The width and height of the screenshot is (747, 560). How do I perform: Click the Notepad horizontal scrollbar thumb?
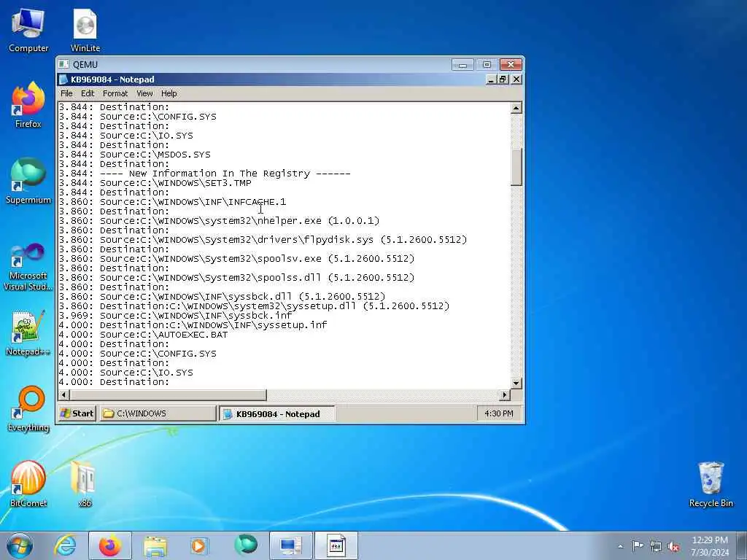tap(169, 394)
